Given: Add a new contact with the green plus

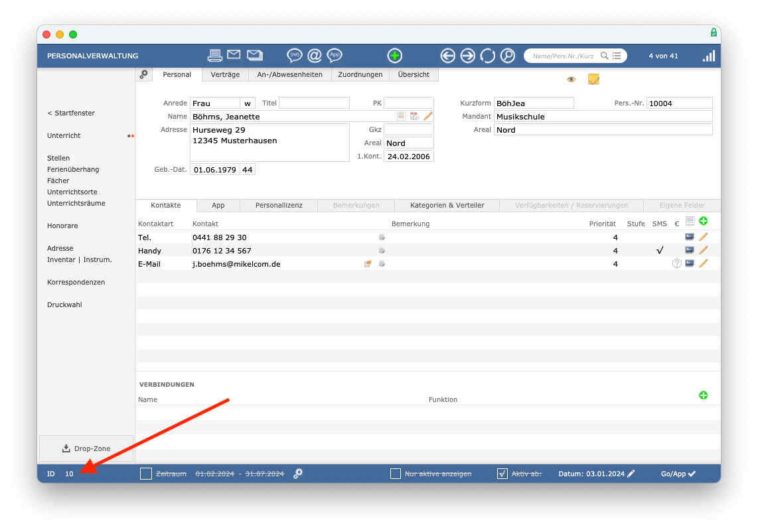Looking at the screenshot, I should 704,221.
